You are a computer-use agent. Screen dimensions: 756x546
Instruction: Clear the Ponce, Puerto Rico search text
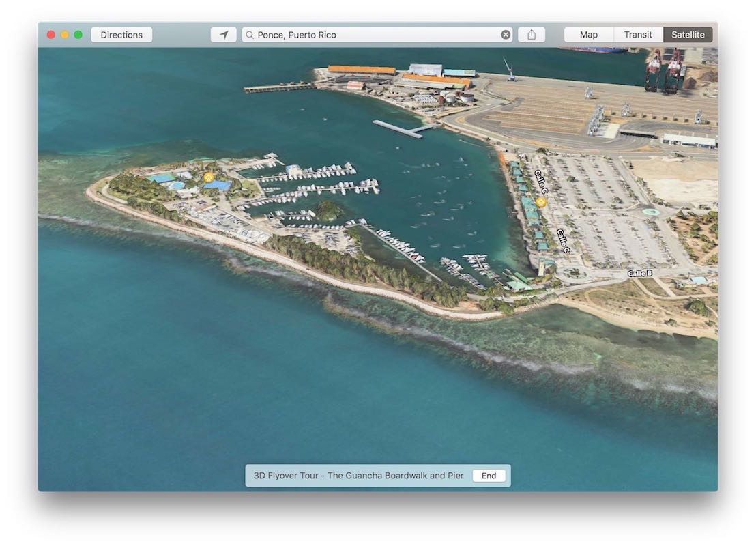(x=506, y=35)
